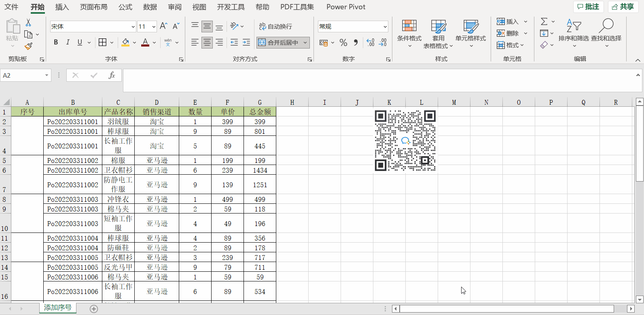Click the Share (共享) button
The width and height of the screenshot is (644, 315).
[x=623, y=6]
